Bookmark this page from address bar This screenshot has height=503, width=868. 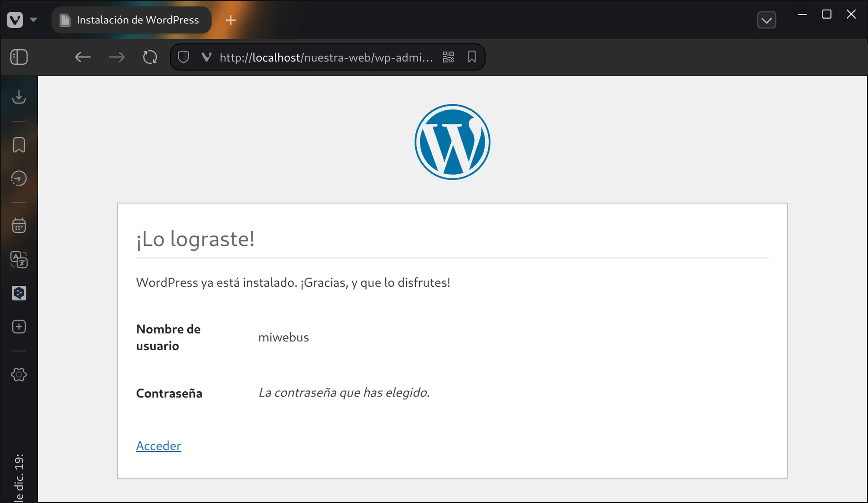click(x=472, y=57)
